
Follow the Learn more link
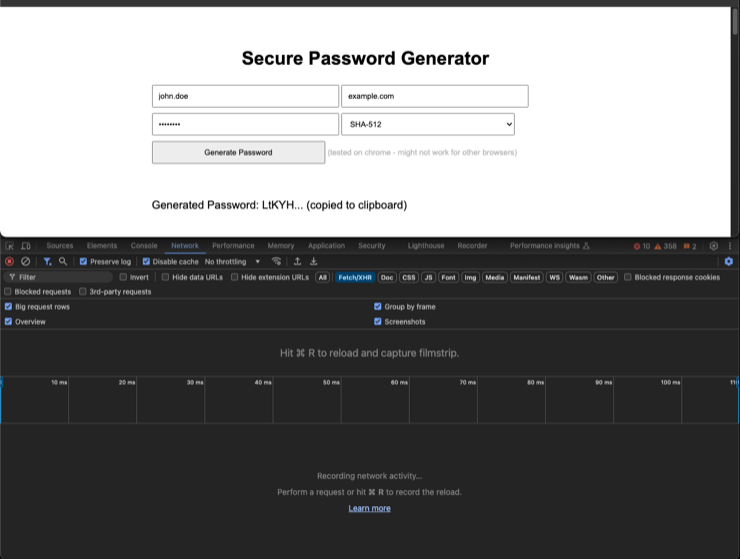pyautogui.click(x=369, y=508)
